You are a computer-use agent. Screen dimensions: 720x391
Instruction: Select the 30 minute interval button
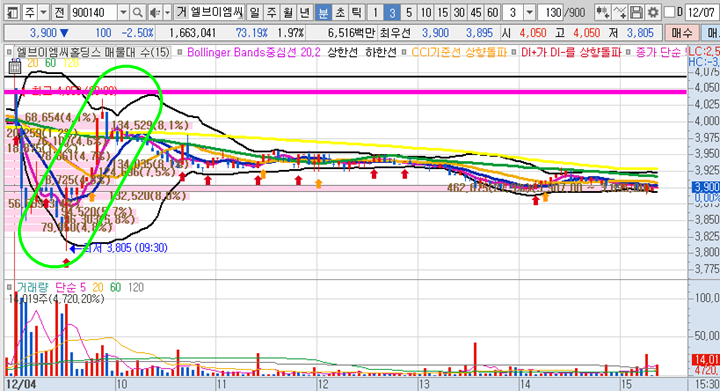pyautogui.click(x=459, y=12)
